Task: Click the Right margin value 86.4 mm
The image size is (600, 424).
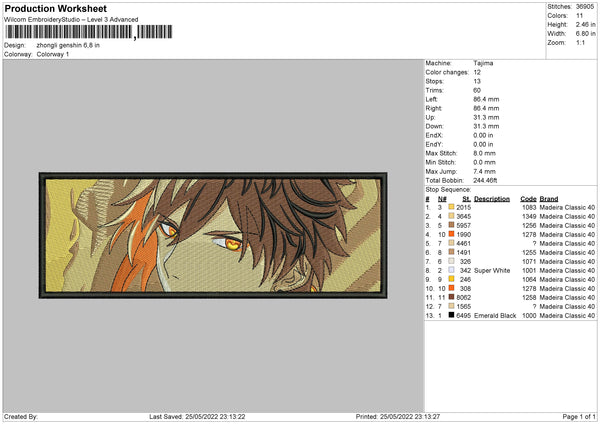Action: tap(486, 108)
